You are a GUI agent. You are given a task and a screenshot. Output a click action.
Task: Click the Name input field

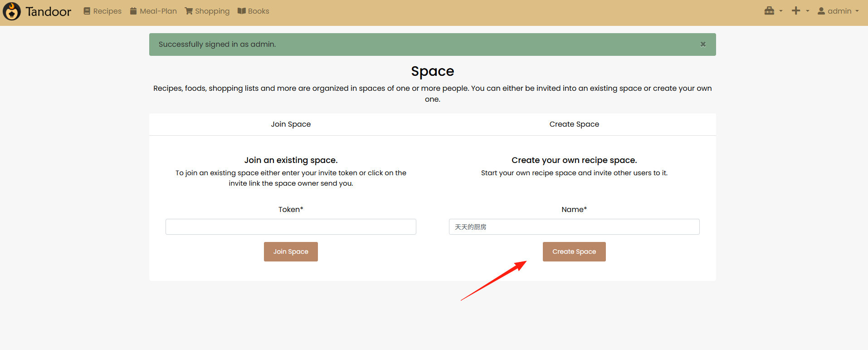[574, 227]
